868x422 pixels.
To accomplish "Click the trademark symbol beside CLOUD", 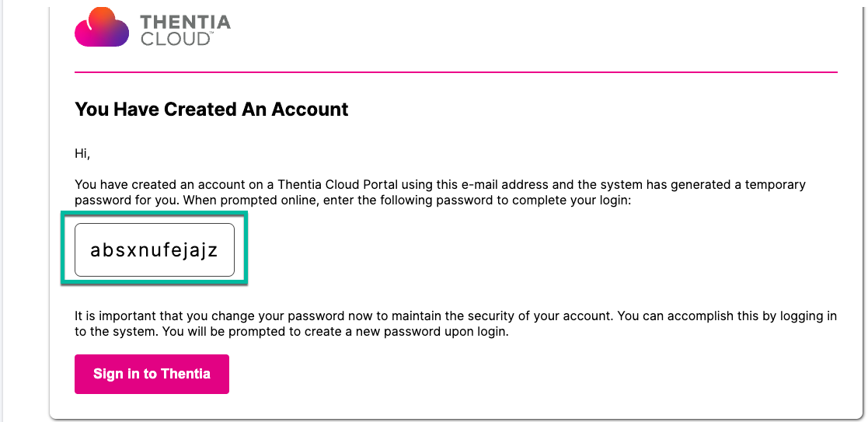I will (x=209, y=34).
